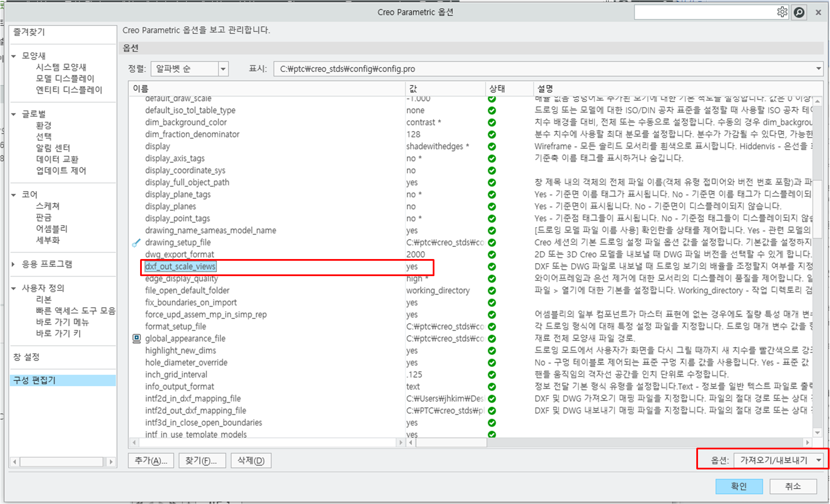Collapse the 글로벌 tree section

[14, 114]
